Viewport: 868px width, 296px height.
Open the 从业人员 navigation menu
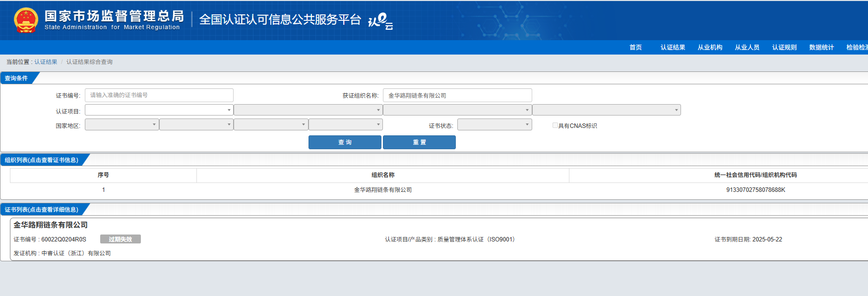[x=747, y=48]
